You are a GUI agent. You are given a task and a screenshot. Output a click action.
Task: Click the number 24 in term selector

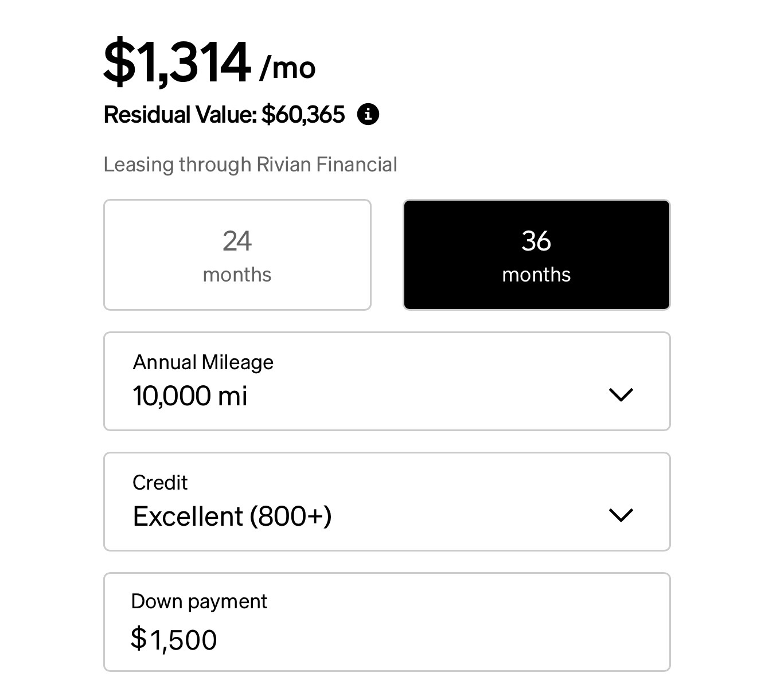pos(237,241)
